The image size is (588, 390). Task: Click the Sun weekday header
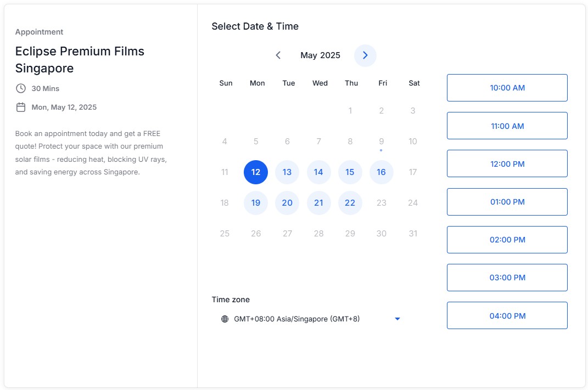[226, 83]
